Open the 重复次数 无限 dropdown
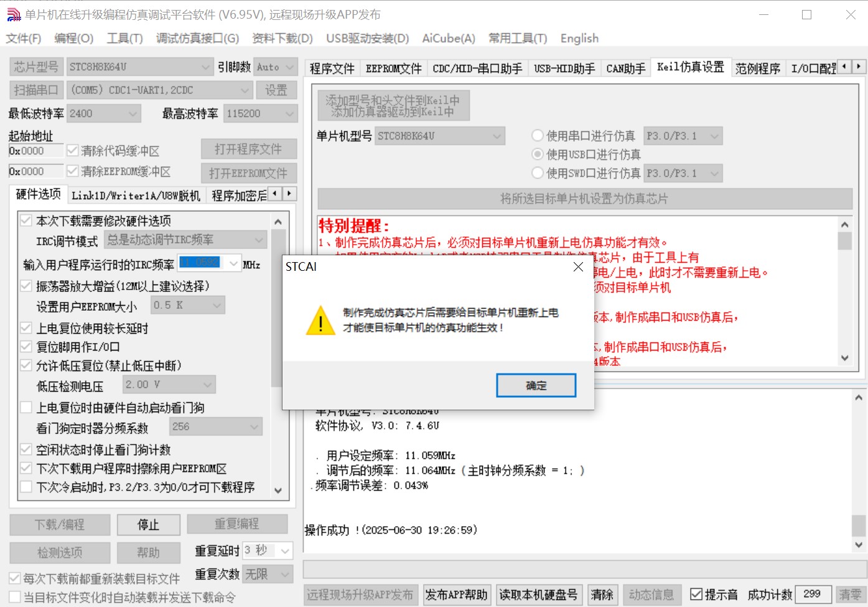Image resolution: width=868 pixels, height=607 pixels. pos(267,574)
